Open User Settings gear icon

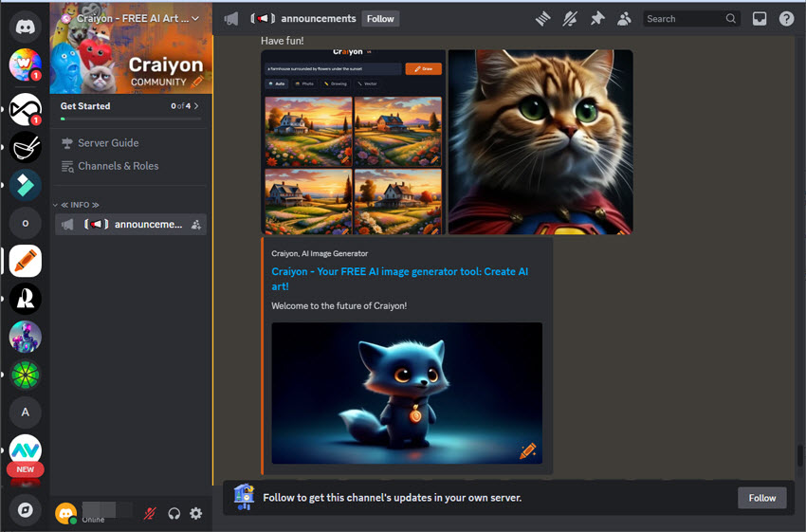(x=196, y=513)
